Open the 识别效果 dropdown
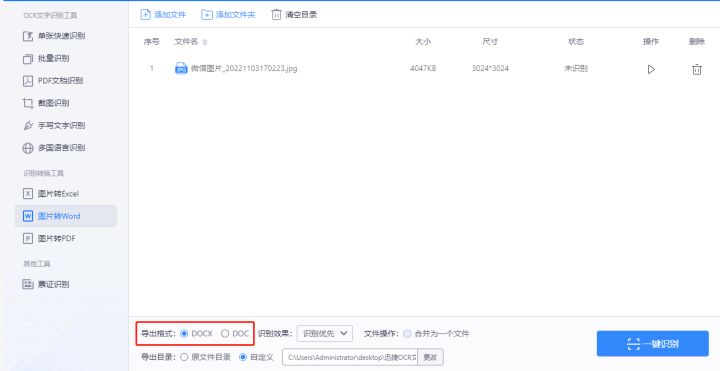Viewport: 720px width, 371px height. 325,333
